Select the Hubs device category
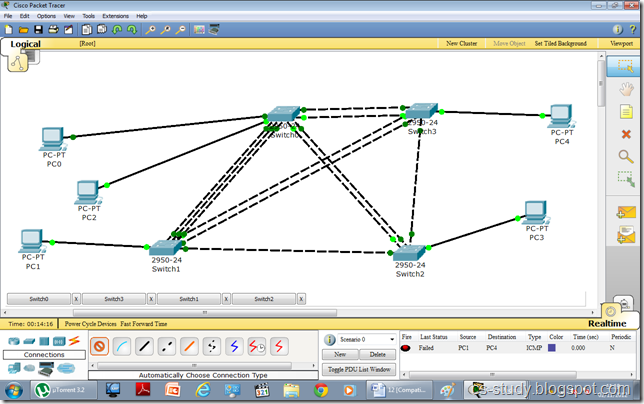Screen dimensions: 644x404 tap(44, 341)
